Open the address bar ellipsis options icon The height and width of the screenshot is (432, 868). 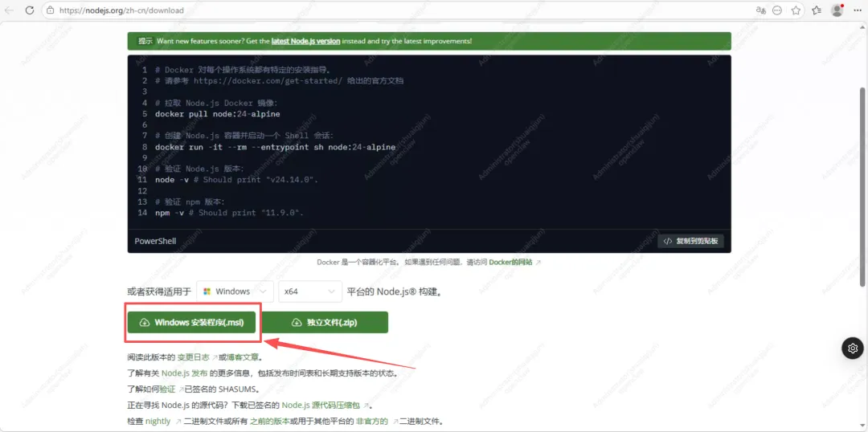pyautogui.click(x=777, y=10)
